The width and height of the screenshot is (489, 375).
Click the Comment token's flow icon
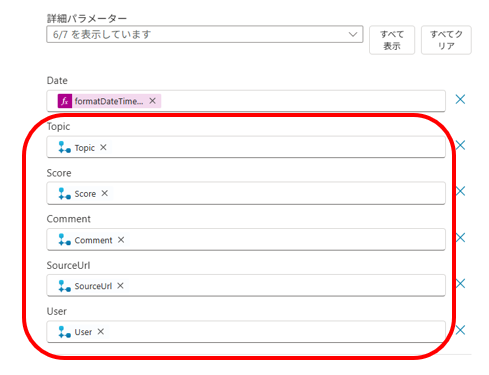(64, 239)
